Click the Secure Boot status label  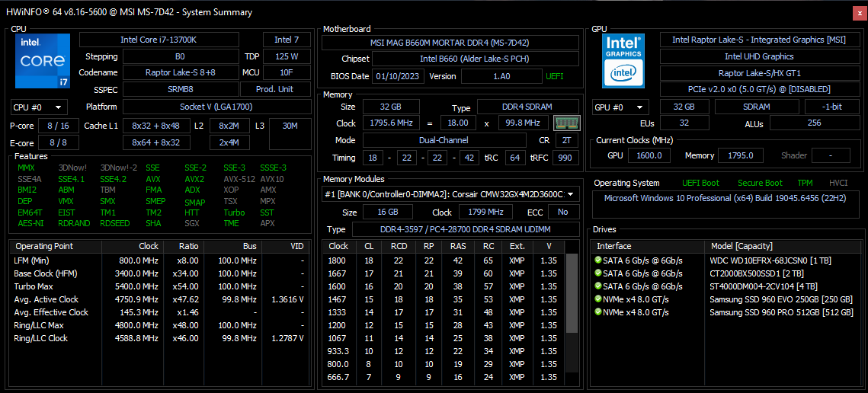click(760, 183)
